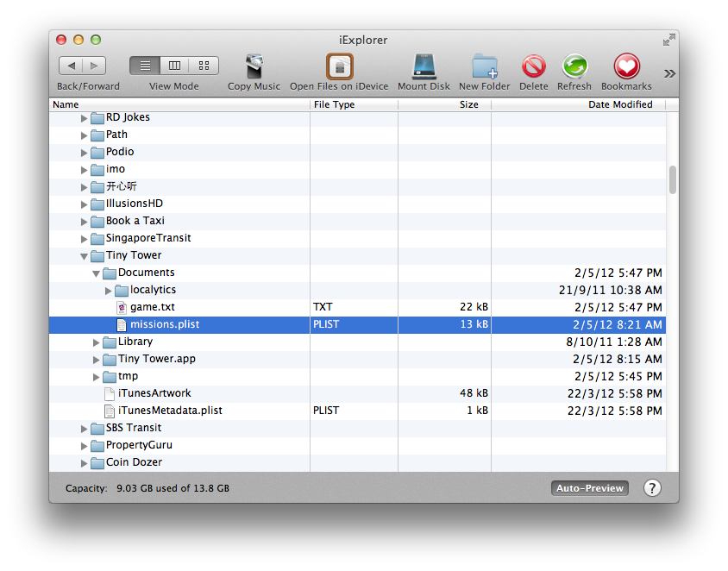Collapse the Tiny Tower folder
Image resolution: width=728 pixels, height=571 pixels.
pos(84,256)
